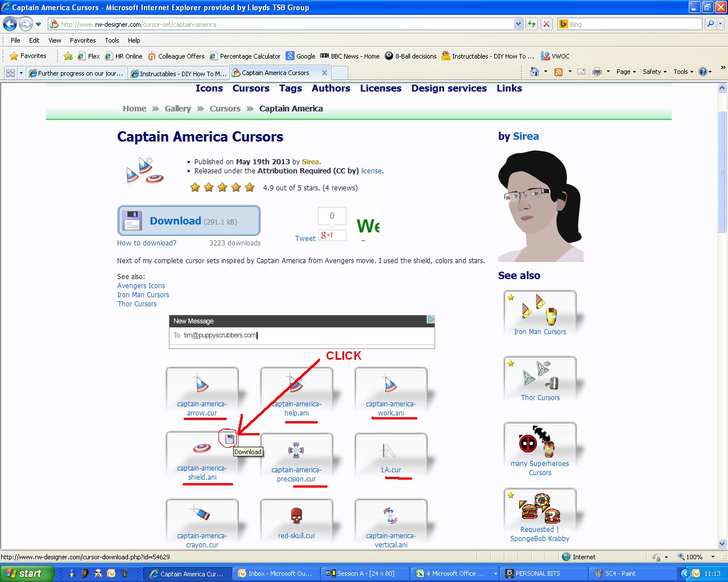728x582 pixels.
Task: Click the Print icon in command bar
Action: (597, 72)
